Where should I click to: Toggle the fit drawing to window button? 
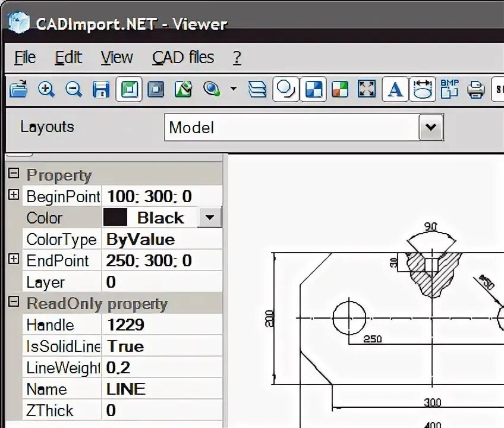click(x=129, y=89)
